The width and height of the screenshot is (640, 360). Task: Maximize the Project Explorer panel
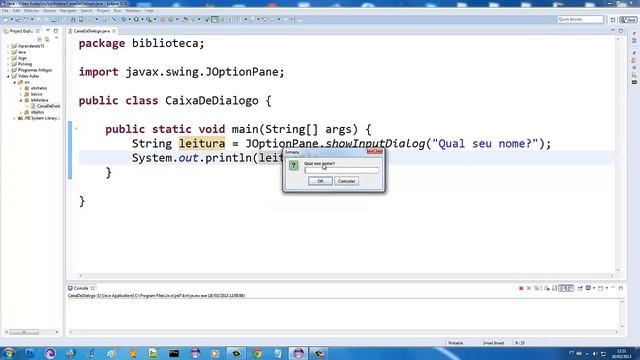[x=56, y=31]
